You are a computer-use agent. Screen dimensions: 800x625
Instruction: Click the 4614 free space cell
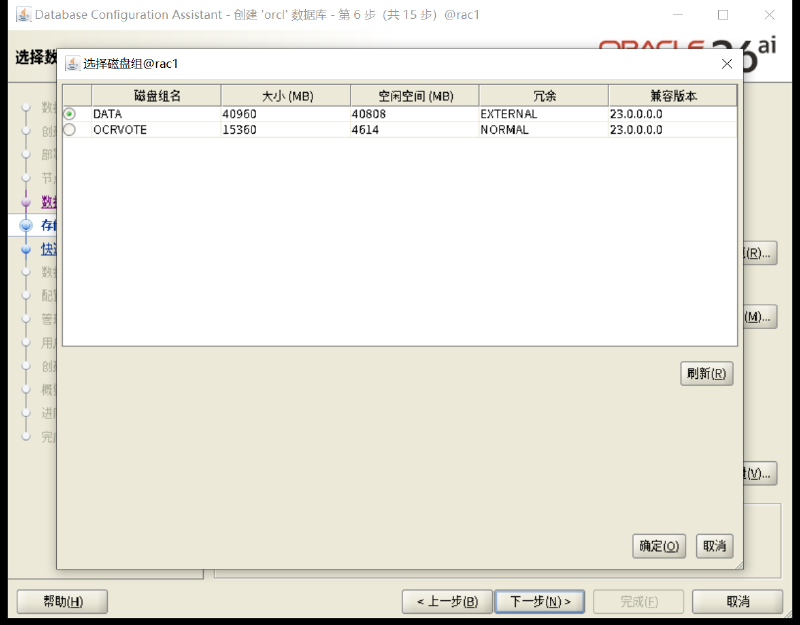[415, 130]
